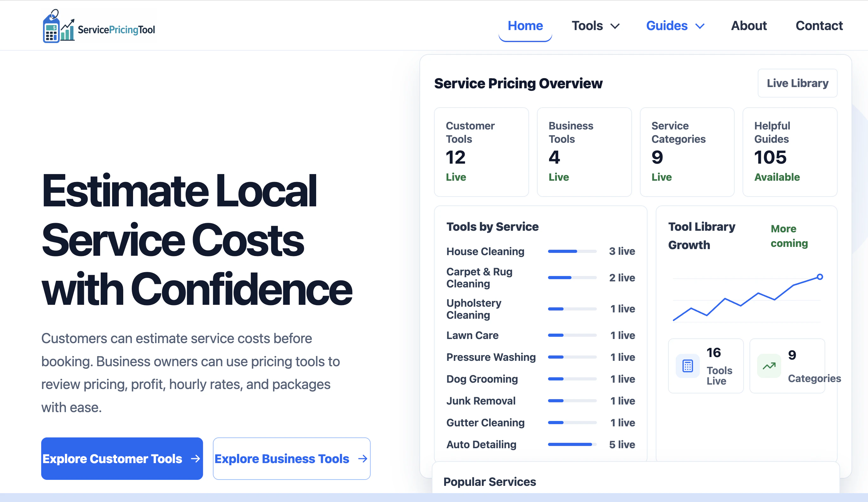Image resolution: width=868 pixels, height=502 pixels.
Task: Expand the Guides menu chevron
Action: point(700,26)
